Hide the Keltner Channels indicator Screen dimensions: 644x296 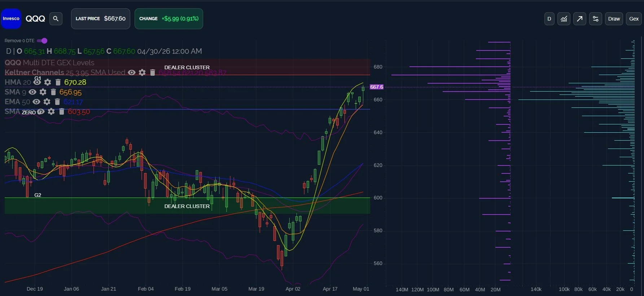click(x=132, y=72)
